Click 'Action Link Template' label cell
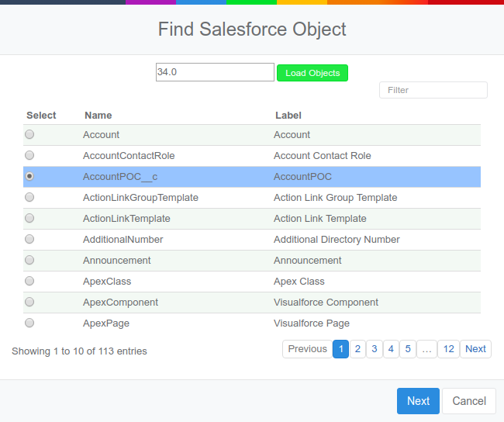504x422 pixels. pos(320,219)
